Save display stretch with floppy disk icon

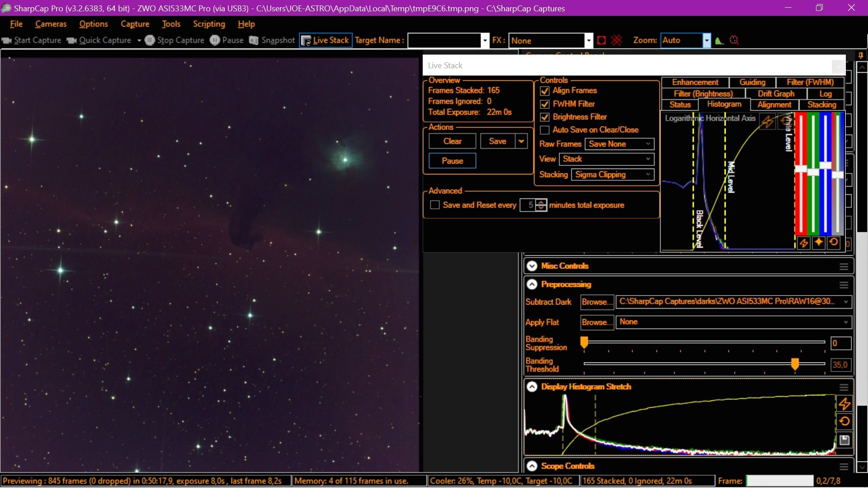click(844, 440)
